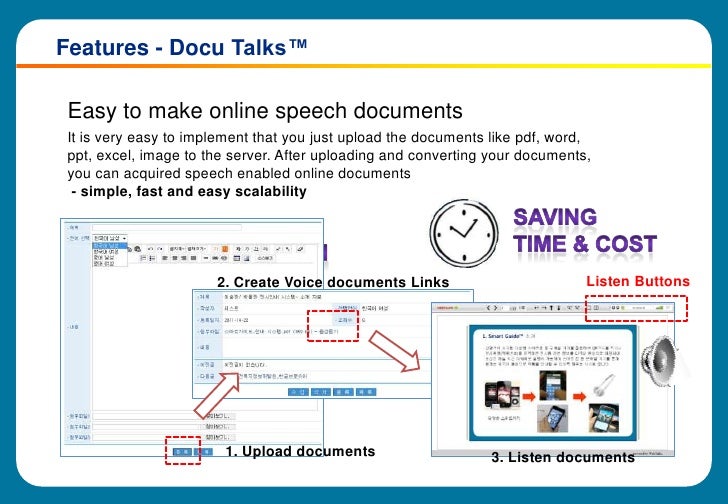Viewport: 728px width, 504px height.
Task: Open the voice selection combo box in upload form
Action: (x=110, y=238)
